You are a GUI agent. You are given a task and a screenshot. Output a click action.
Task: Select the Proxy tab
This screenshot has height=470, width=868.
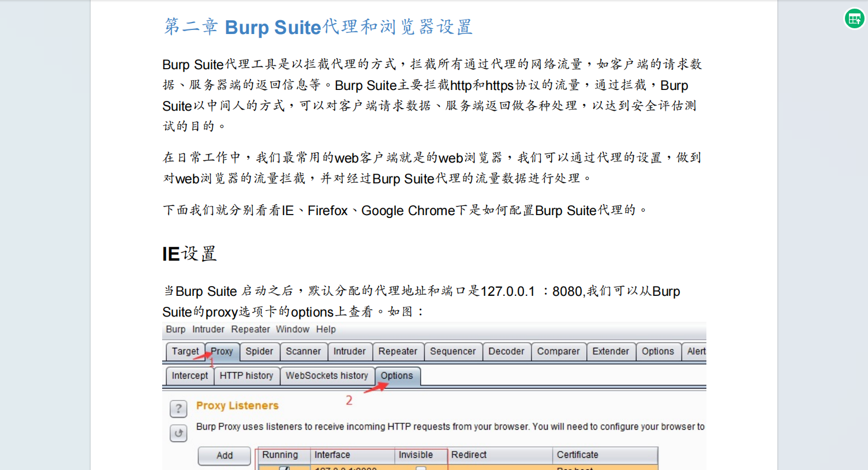(x=222, y=351)
